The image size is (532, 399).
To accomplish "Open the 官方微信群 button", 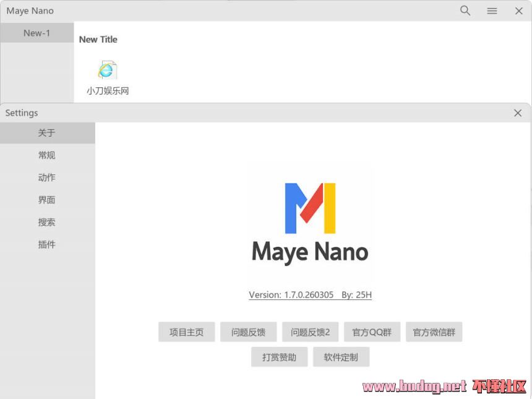I will point(434,332).
